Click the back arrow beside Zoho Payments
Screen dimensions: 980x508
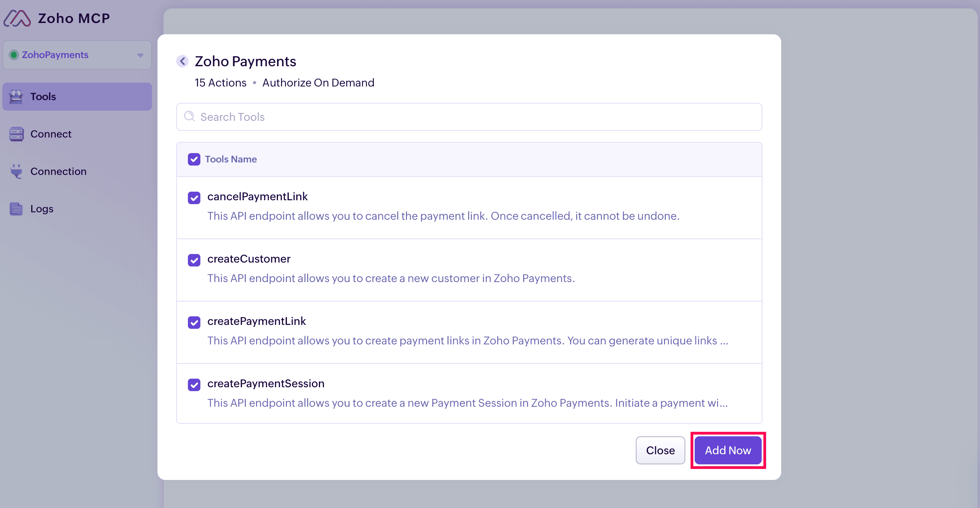click(182, 61)
